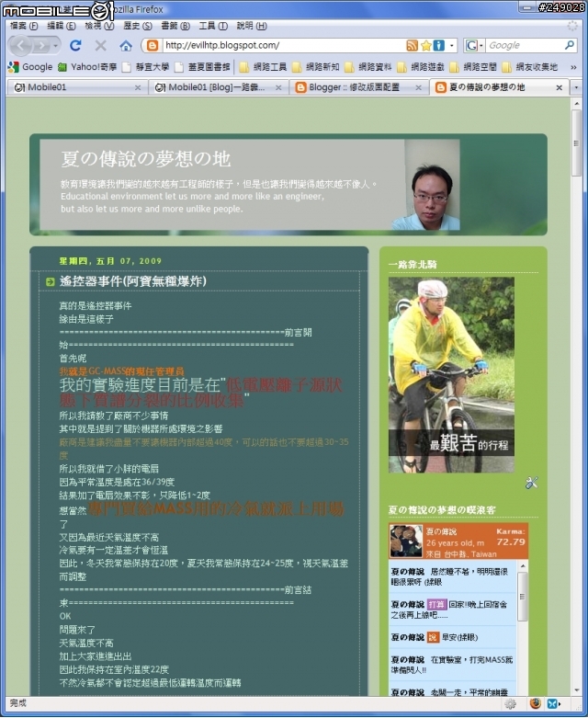Click the wrench edit-widget icon in sidebar
The height and width of the screenshot is (718, 588).
click(x=532, y=483)
